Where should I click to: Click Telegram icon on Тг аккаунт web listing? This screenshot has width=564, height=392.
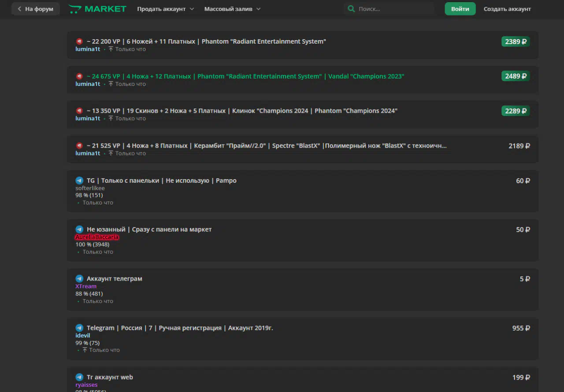pyautogui.click(x=79, y=377)
